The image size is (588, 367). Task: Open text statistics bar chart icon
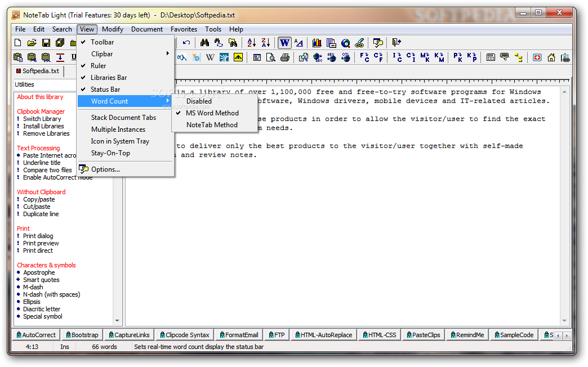317,43
